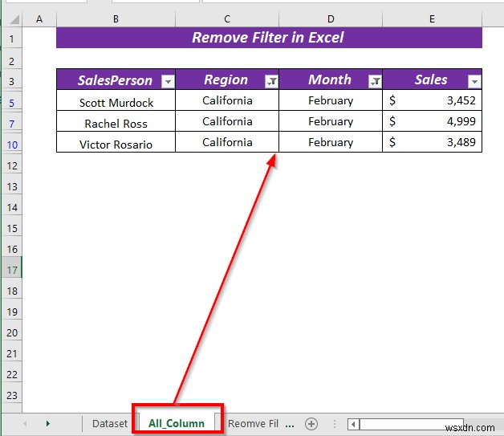Click the Scott Murdock cell

pyautogui.click(x=116, y=100)
